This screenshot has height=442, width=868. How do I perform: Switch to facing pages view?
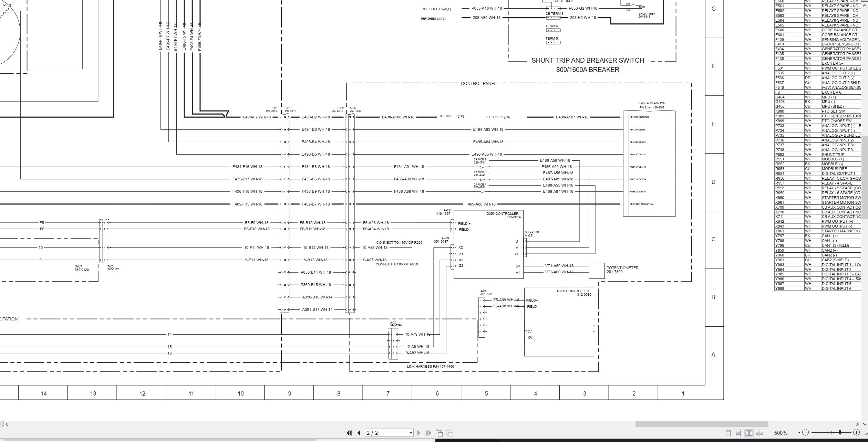(x=749, y=433)
